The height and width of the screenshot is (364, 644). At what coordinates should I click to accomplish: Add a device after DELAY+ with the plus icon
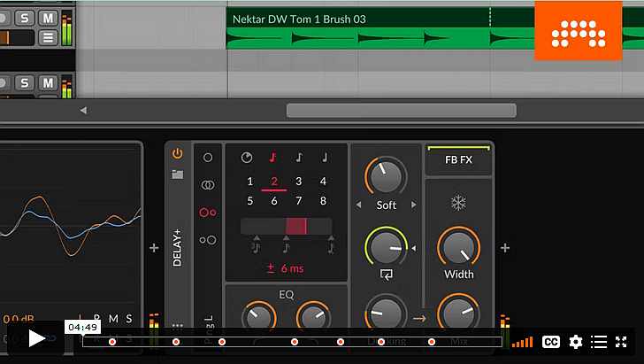click(x=505, y=248)
